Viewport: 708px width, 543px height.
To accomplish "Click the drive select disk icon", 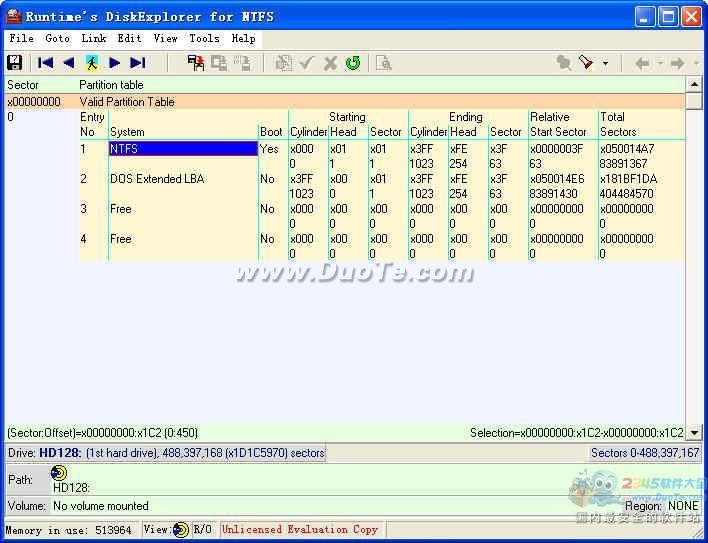I will tap(14, 63).
